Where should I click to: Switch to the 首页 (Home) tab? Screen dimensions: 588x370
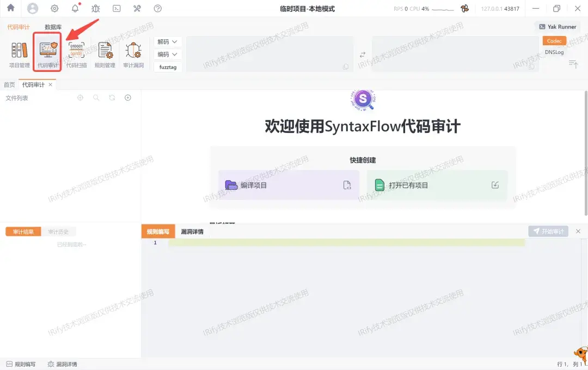[x=9, y=84]
